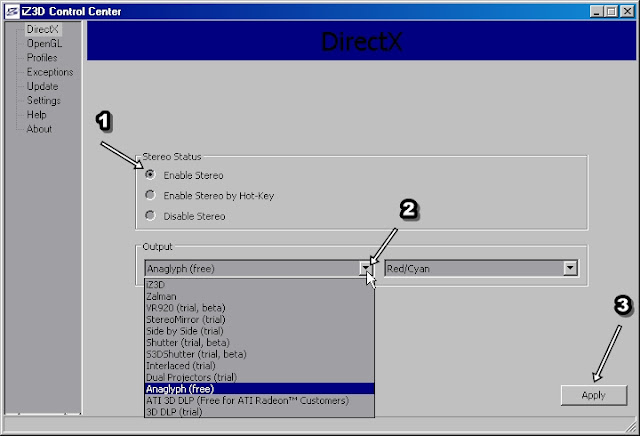Pick Shutter (trial, beta) option
The width and height of the screenshot is (640, 436).
259,343
